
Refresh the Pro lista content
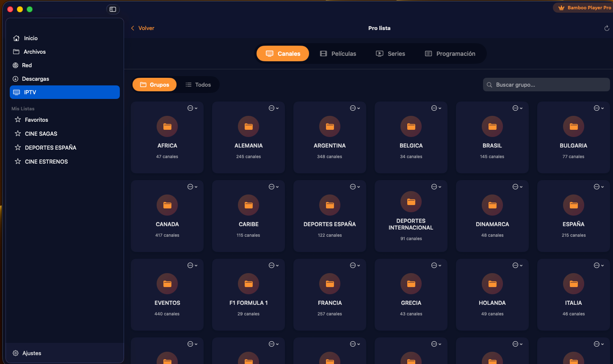tap(606, 28)
